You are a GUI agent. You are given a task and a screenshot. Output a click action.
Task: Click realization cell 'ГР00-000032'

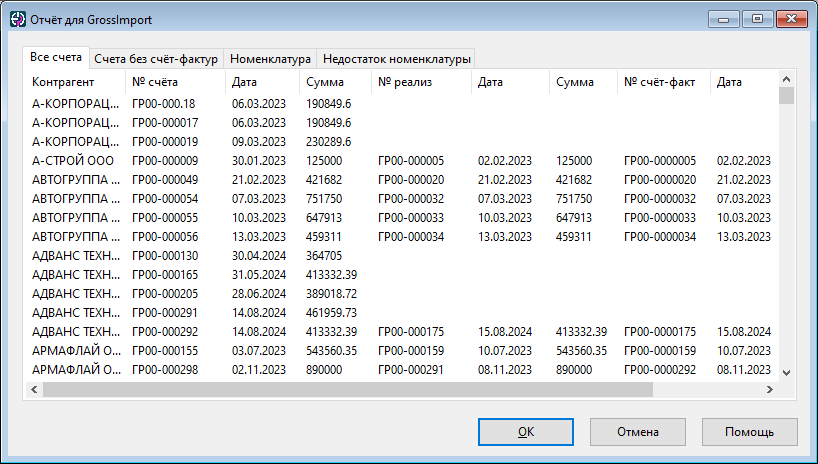(x=411, y=199)
